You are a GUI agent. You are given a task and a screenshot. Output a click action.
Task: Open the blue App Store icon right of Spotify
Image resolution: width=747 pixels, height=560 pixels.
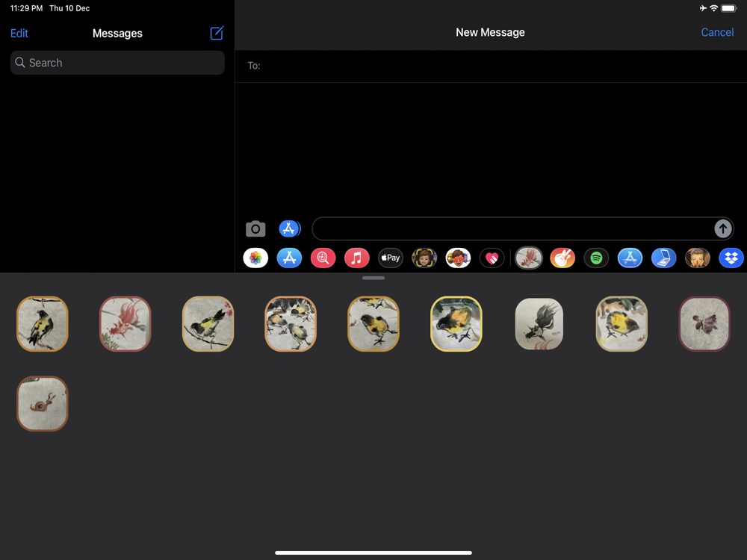click(630, 258)
